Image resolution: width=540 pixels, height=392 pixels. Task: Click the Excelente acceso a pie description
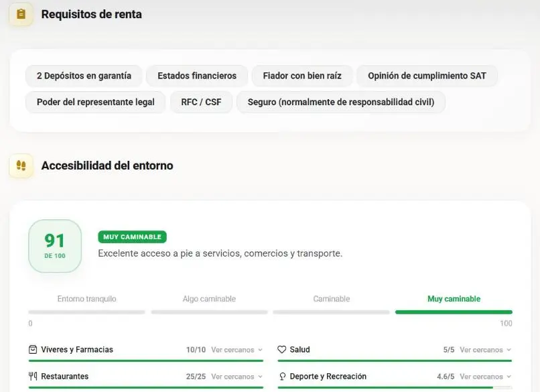pos(220,253)
